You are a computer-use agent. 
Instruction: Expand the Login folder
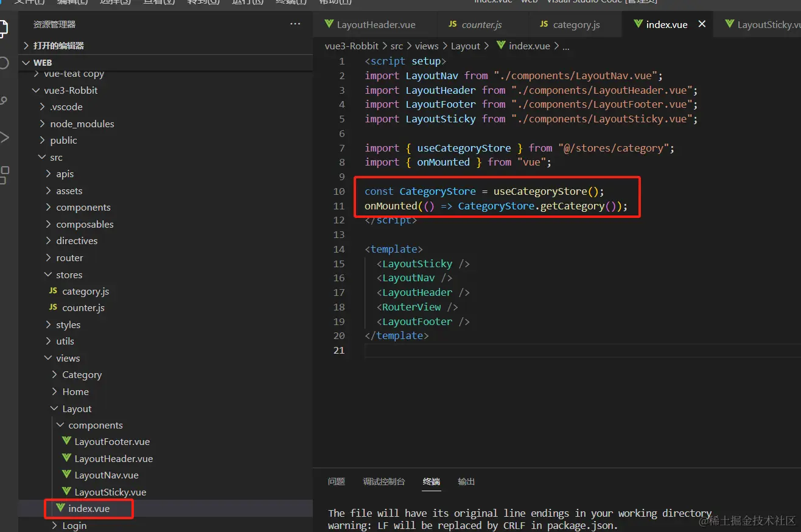(54, 525)
